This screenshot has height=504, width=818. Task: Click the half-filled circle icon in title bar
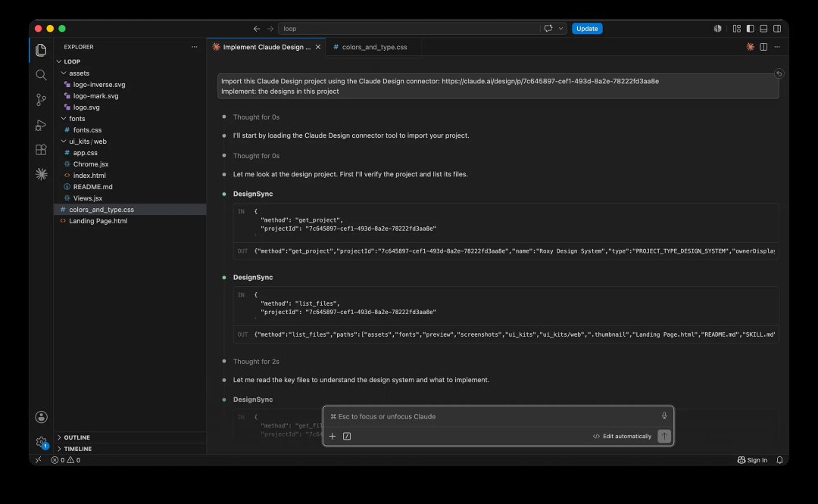(x=718, y=29)
